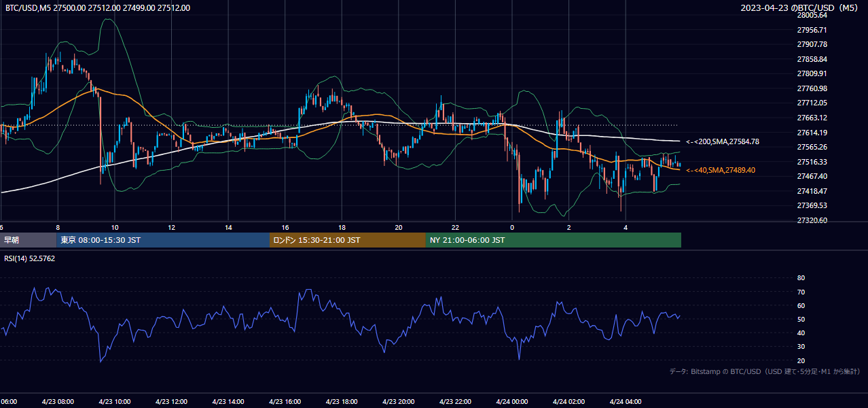Click the bottom date label 4/24 02:00
Viewport: 868px width, 408px height.
pos(568,401)
